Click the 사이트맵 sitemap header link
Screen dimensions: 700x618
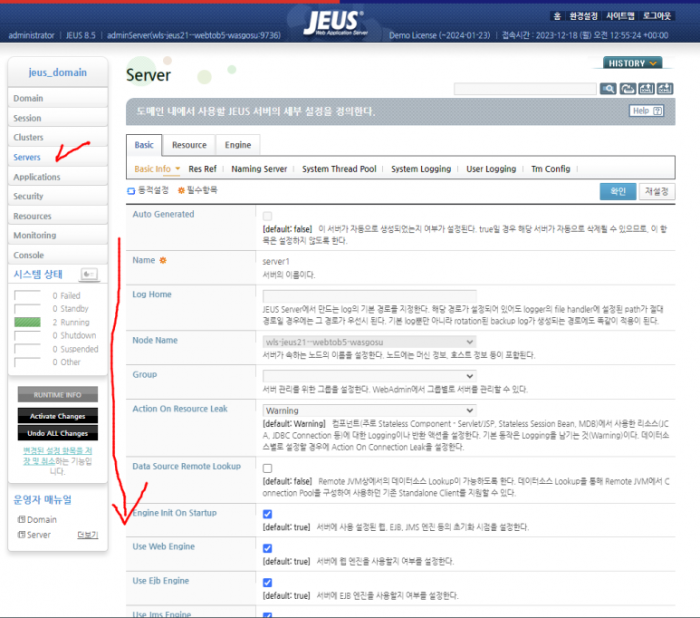click(x=620, y=16)
